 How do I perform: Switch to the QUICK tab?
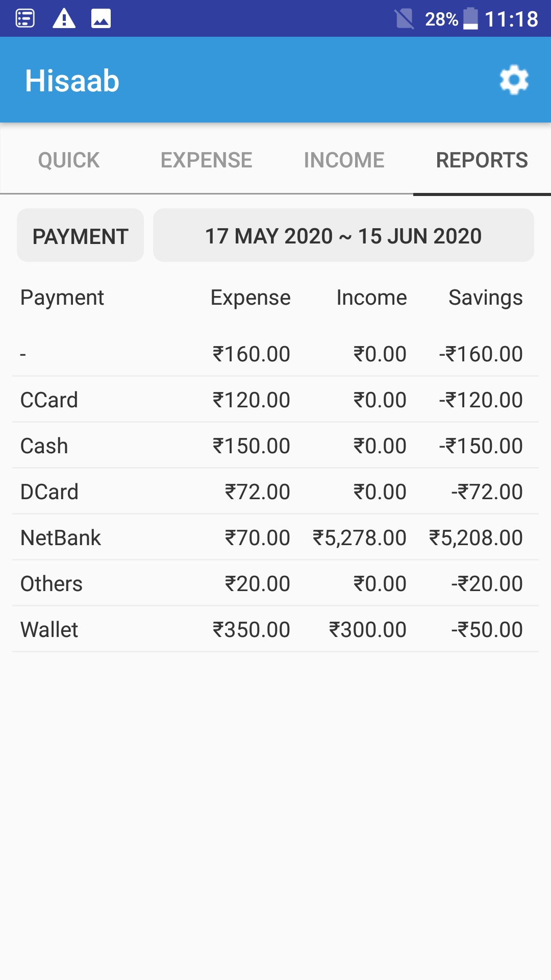pyautogui.click(x=69, y=160)
